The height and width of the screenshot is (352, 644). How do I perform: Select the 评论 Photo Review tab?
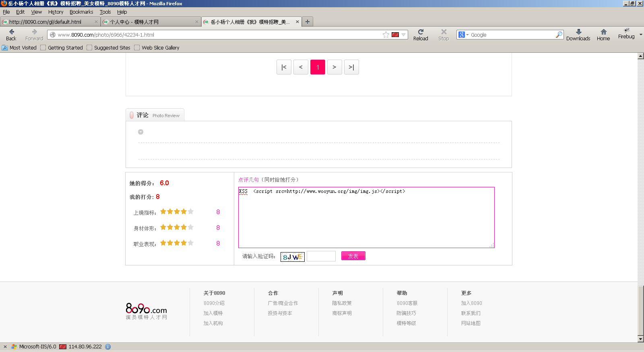coord(155,115)
